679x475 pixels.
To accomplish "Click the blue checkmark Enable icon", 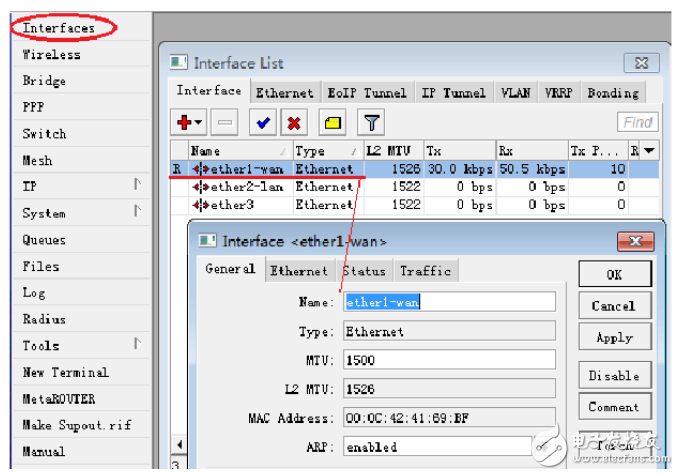I will click(264, 123).
